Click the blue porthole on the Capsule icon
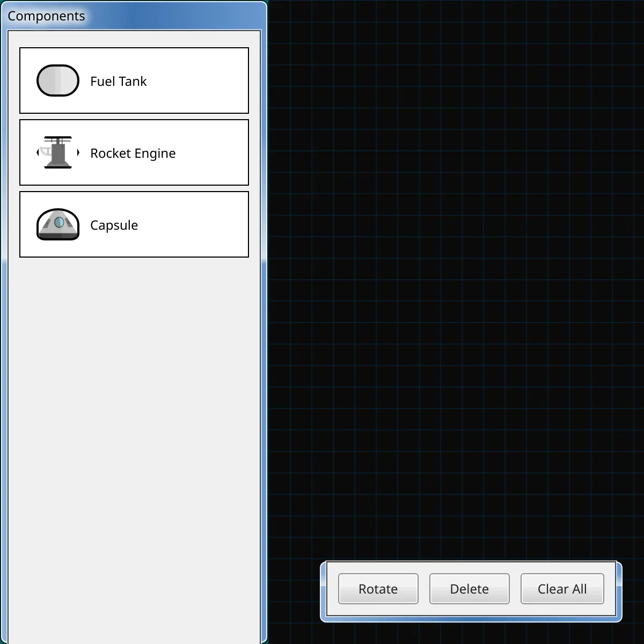 point(59,222)
